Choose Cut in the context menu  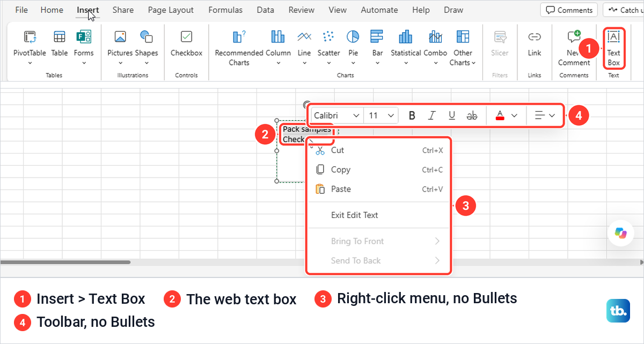[x=379, y=150]
